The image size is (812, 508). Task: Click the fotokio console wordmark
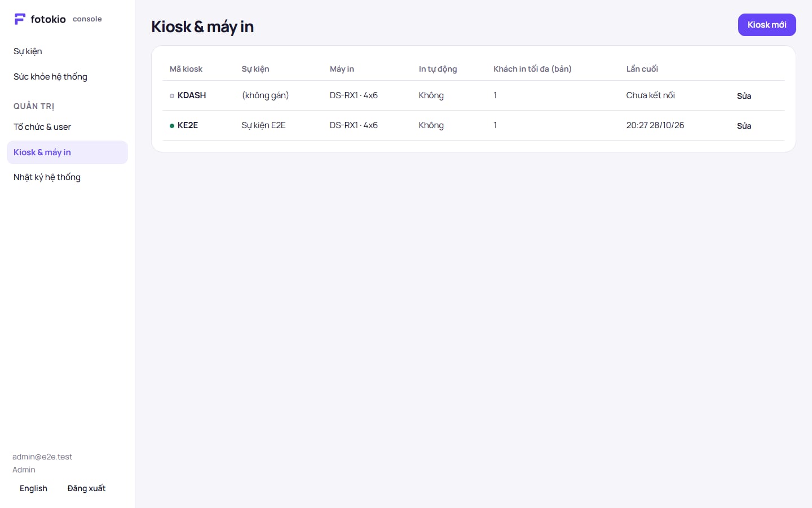[66, 19]
